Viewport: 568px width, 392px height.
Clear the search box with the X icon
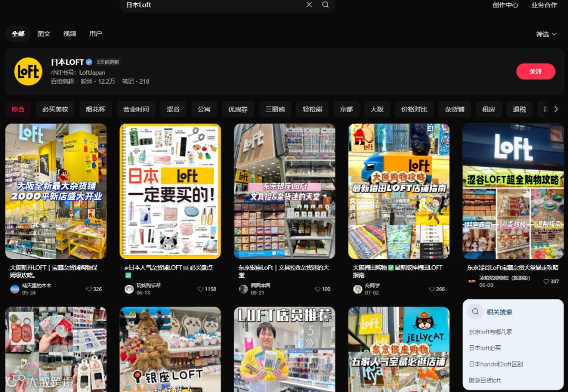[x=309, y=5]
